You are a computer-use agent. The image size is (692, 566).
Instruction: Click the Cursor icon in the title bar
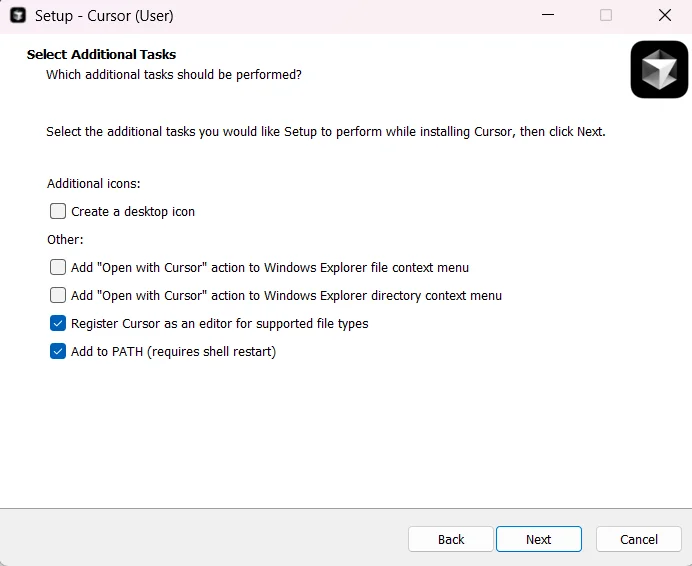[18, 15]
